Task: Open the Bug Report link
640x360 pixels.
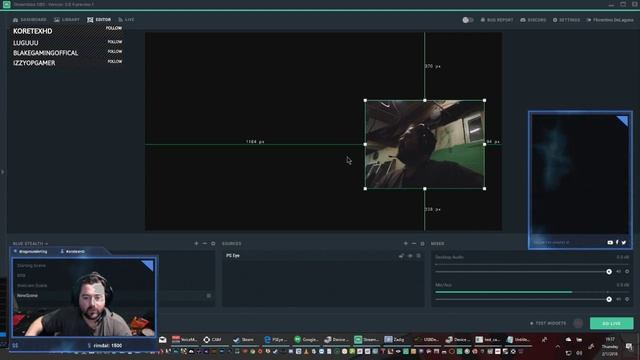Action: [x=497, y=20]
